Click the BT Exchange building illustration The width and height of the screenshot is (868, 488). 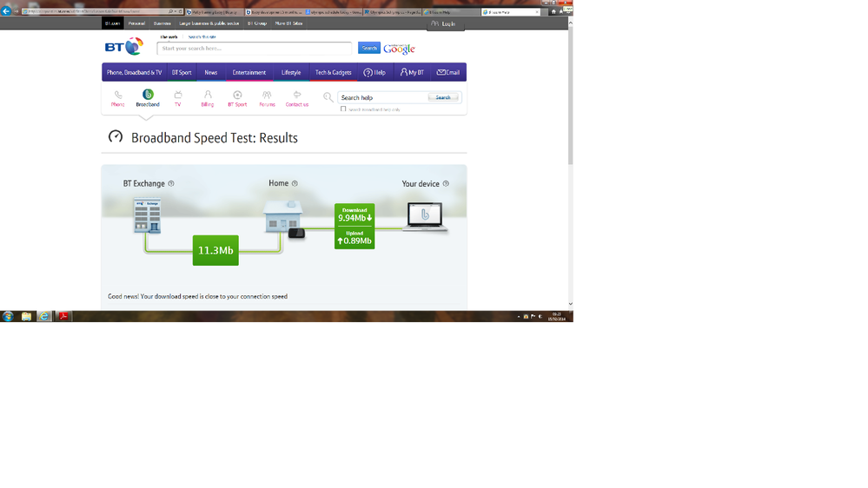coord(147,216)
